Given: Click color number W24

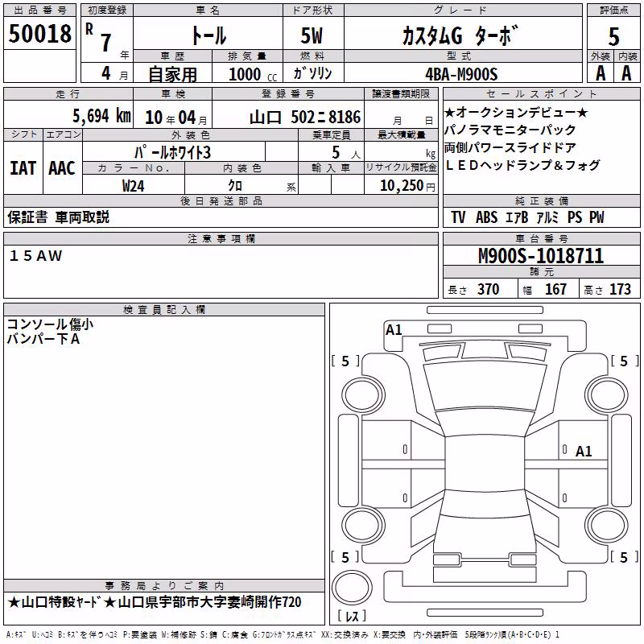Looking at the screenshot, I should pos(134,186).
